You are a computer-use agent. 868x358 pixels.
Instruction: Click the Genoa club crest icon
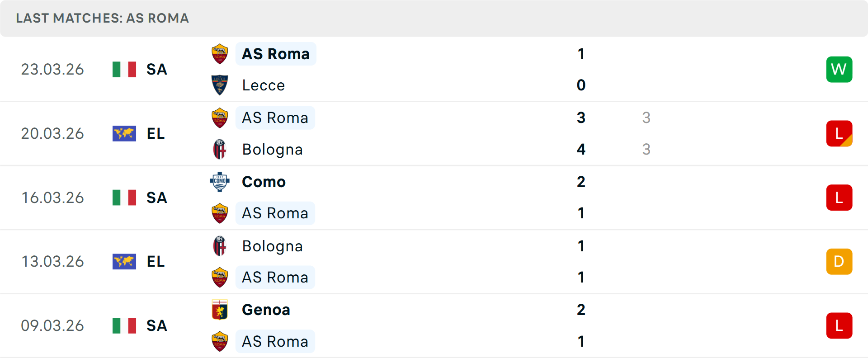pos(220,310)
